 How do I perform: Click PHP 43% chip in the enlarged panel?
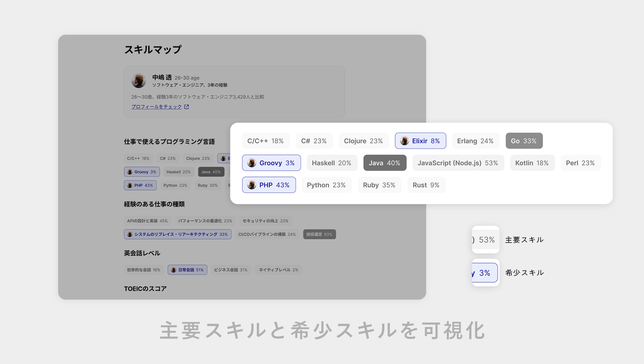[269, 185]
